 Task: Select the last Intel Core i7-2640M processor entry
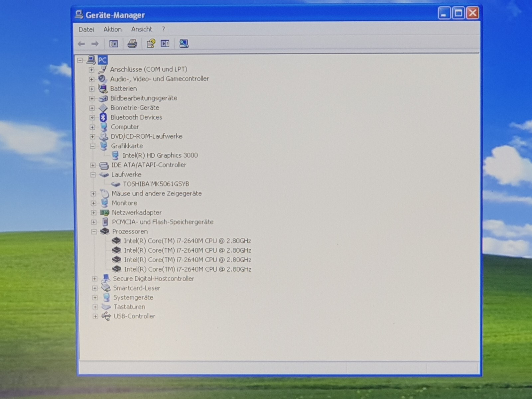coord(188,269)
